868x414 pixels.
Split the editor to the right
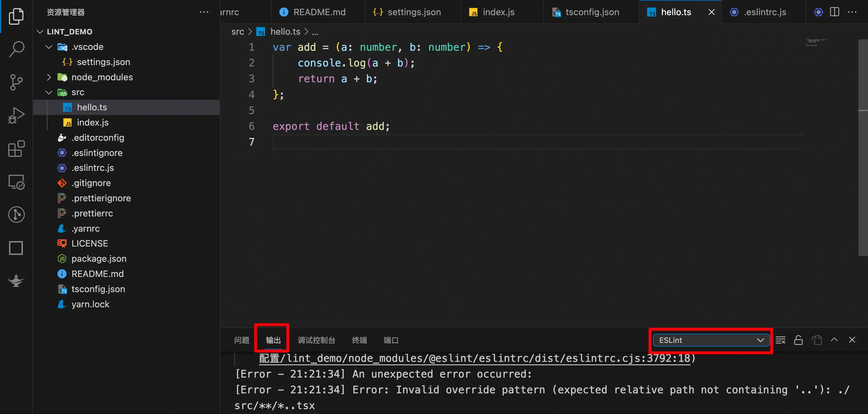point(834,12)
